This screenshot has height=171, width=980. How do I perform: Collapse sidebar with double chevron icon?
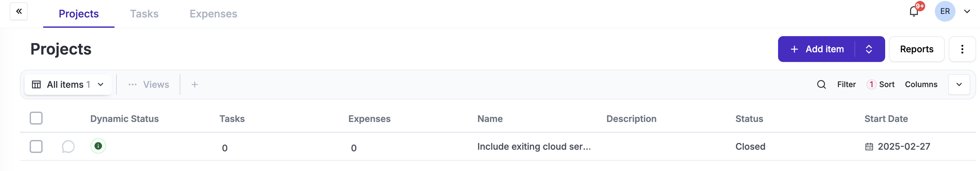[19, 11]
